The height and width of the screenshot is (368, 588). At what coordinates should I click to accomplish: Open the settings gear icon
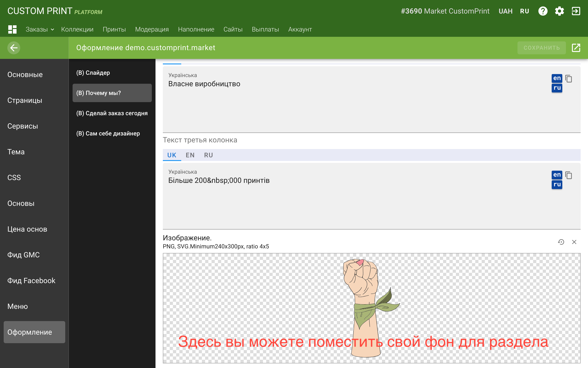click(x=559, y=11)
